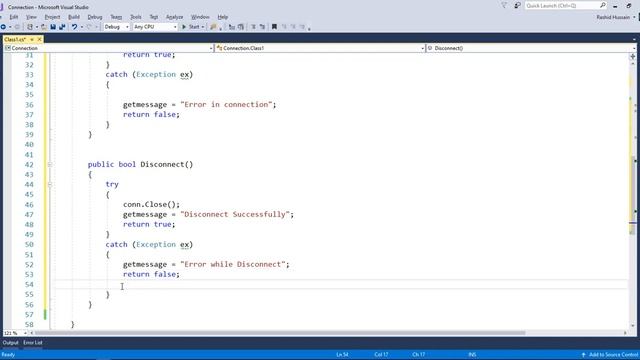Collapse the Disconnect() method outline
This screenshot has width=640, height=360.
click(50, 164)
